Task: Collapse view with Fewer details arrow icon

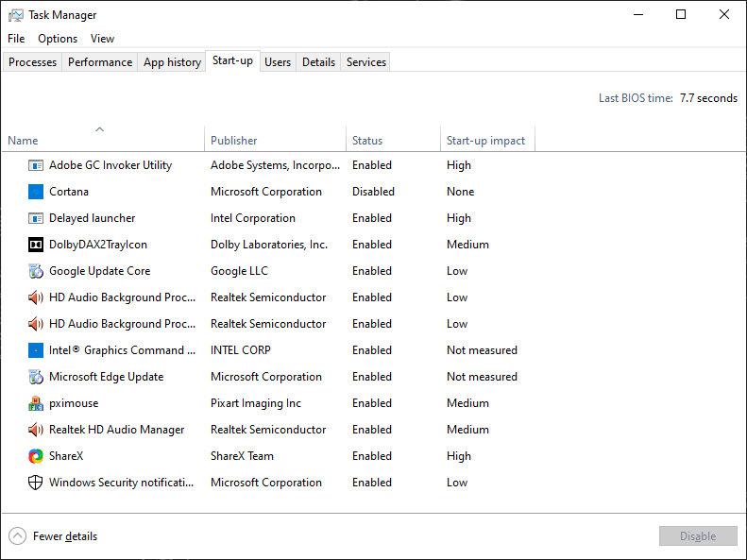Action: click(18, 536)
